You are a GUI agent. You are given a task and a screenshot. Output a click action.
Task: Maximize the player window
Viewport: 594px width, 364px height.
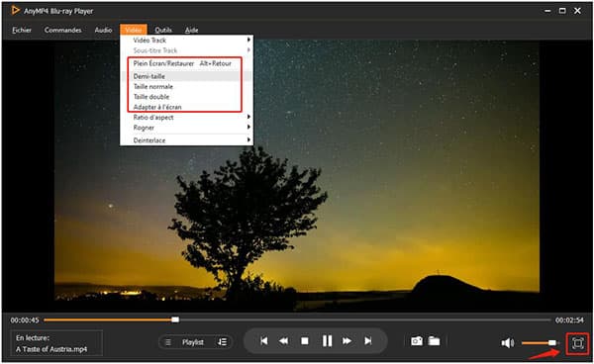coord(562,11)
